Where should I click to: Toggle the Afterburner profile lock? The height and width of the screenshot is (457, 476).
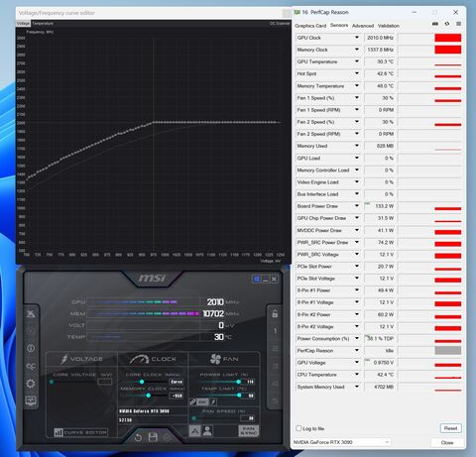pos(275,313)
